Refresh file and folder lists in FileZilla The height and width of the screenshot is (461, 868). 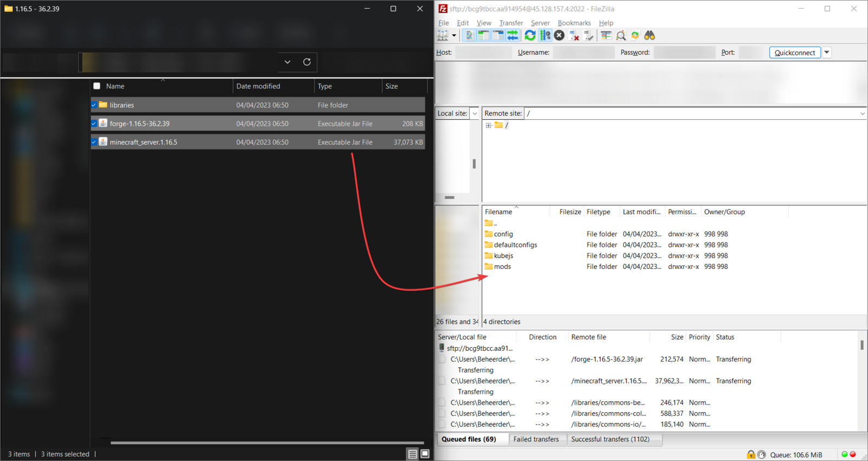(x=530, y=36)
